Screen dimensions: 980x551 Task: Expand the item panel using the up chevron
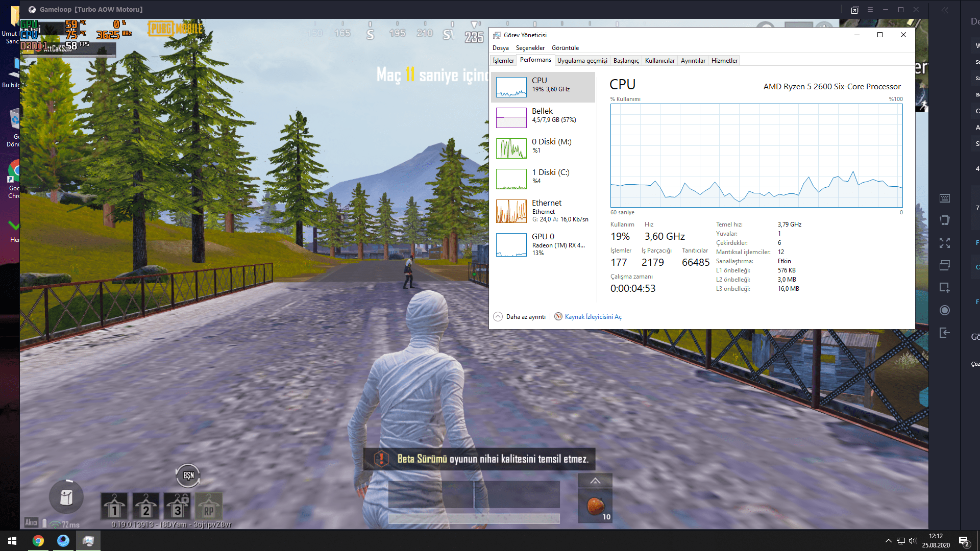(x=595, y=481)
